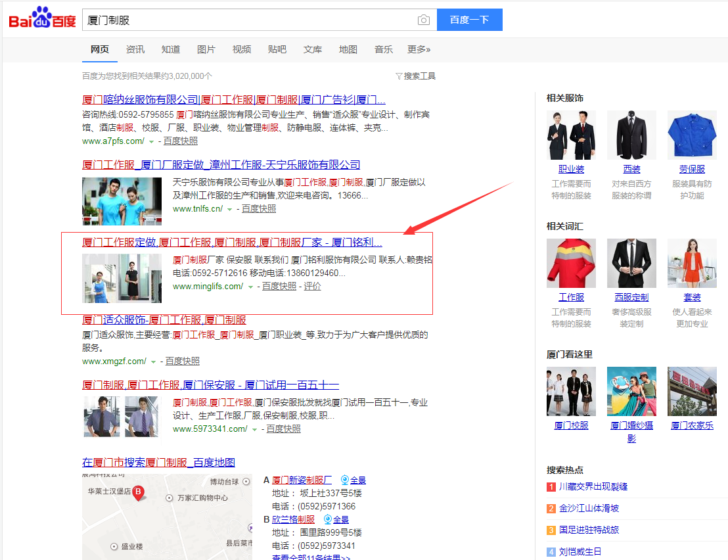Open the 更多» menu
Image resolution: width=728 pixels, height=560 pixels.
pos(419,49)
